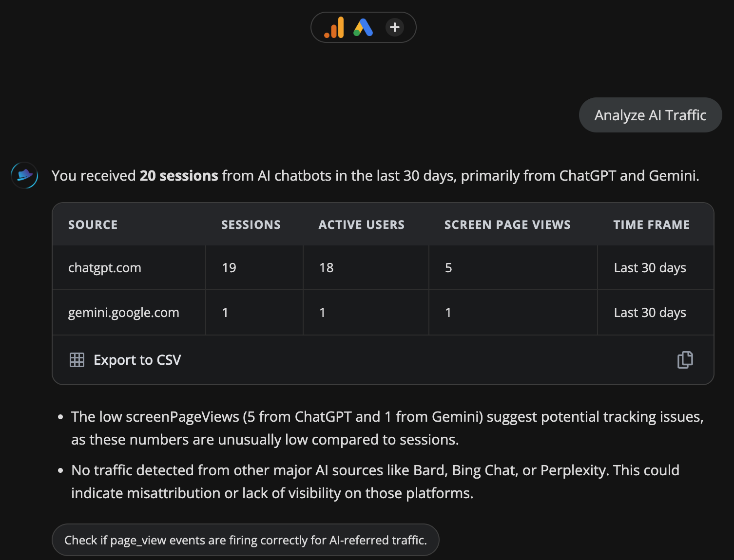Click the Google Ads logo icon
Image resolution: width=734 pixels, height=560 pixels.
363,28
